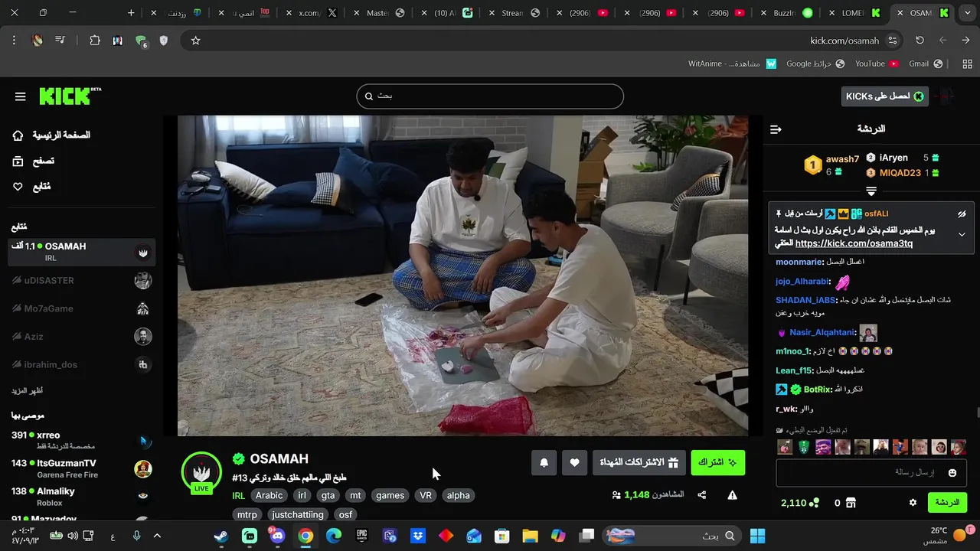The image size is (980, 551).
Task: Open Chrome three-dot menu
Action: (14, 41)
